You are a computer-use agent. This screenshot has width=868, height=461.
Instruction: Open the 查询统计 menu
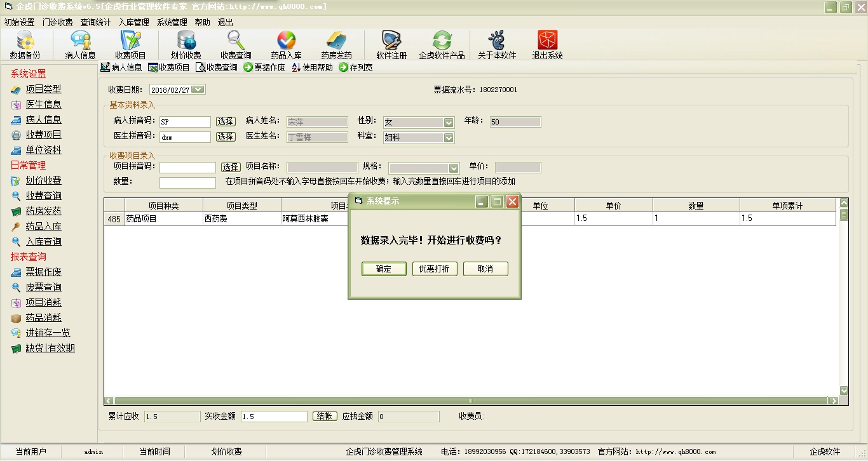pos(95,22)
